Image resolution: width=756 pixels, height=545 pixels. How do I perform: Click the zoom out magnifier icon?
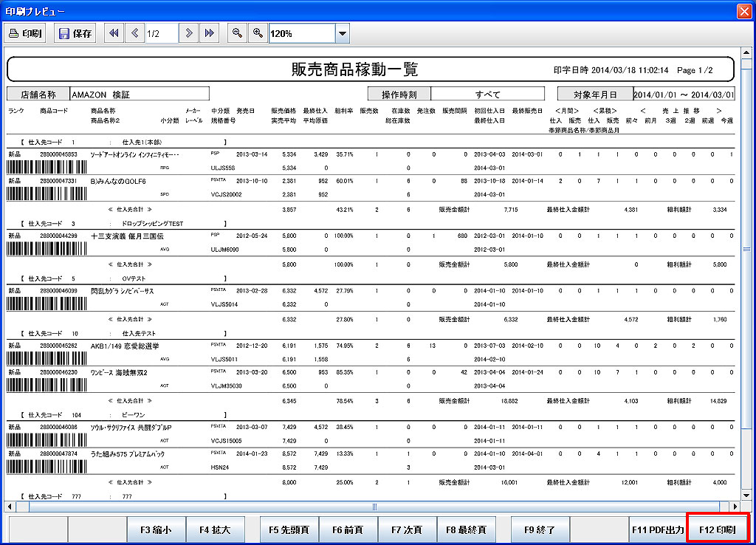pos(238,33)
